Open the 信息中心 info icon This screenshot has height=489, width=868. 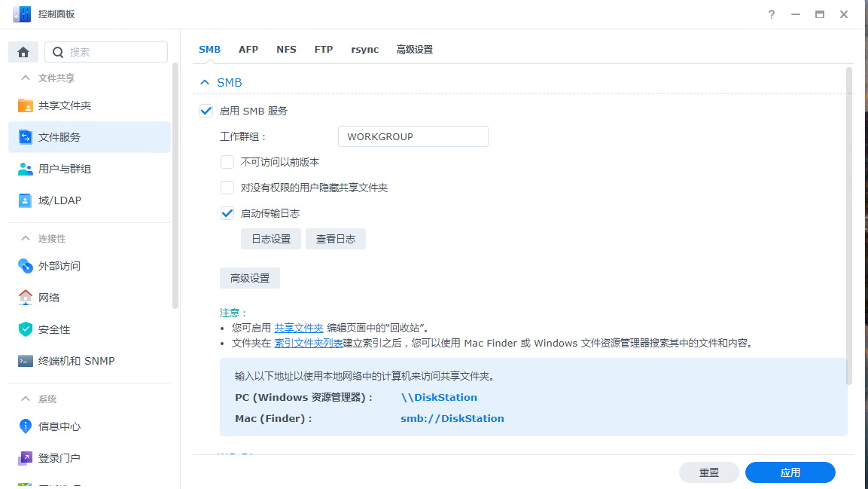[x=26, y=426]
